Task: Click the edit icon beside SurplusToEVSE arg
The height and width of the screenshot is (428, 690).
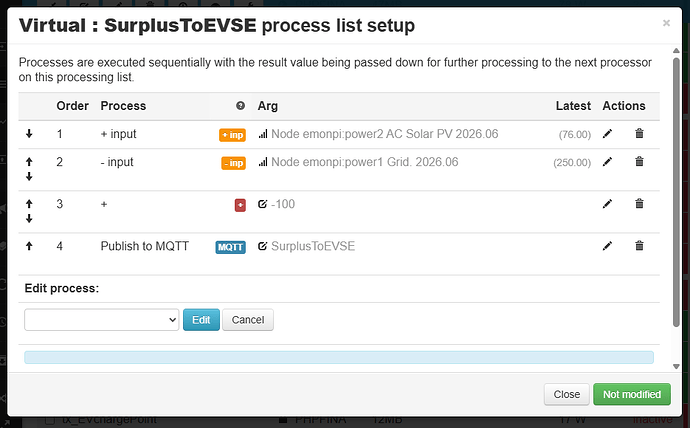Action: 263,246
